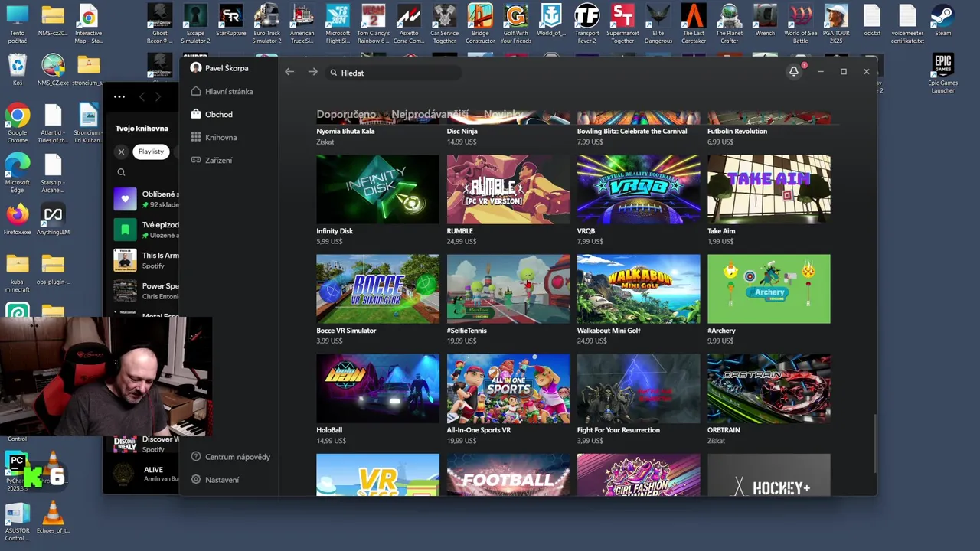Image resolution: width=980 pixels, height=551 pixels.
Task: Open the Bridge Constructor shortcut
Action: coord(480,23)
